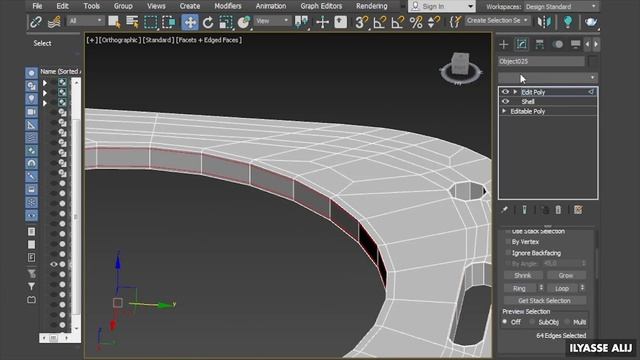Open the Edit menu

62,6
